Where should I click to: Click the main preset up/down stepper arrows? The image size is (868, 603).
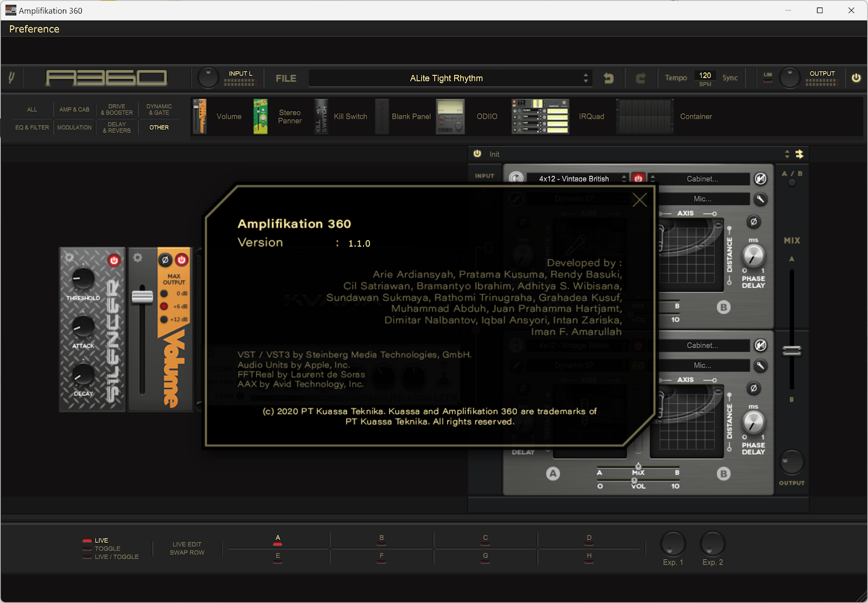pyautogui.click(x=586, y=78)
